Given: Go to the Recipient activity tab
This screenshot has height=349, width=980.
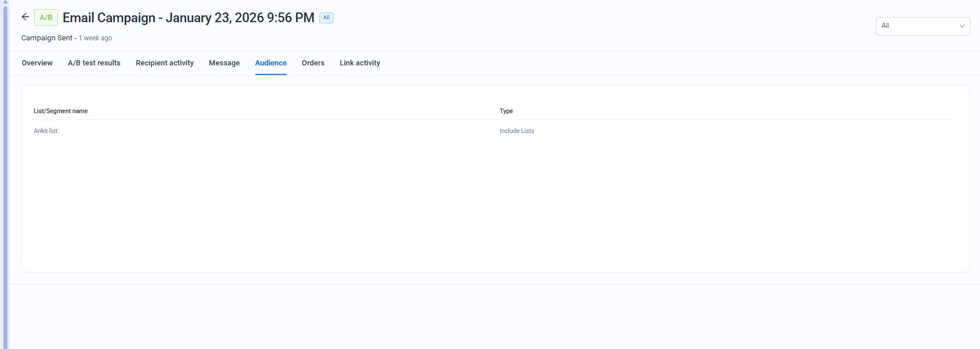Looking at the screenshot, I should coord(164,63).
